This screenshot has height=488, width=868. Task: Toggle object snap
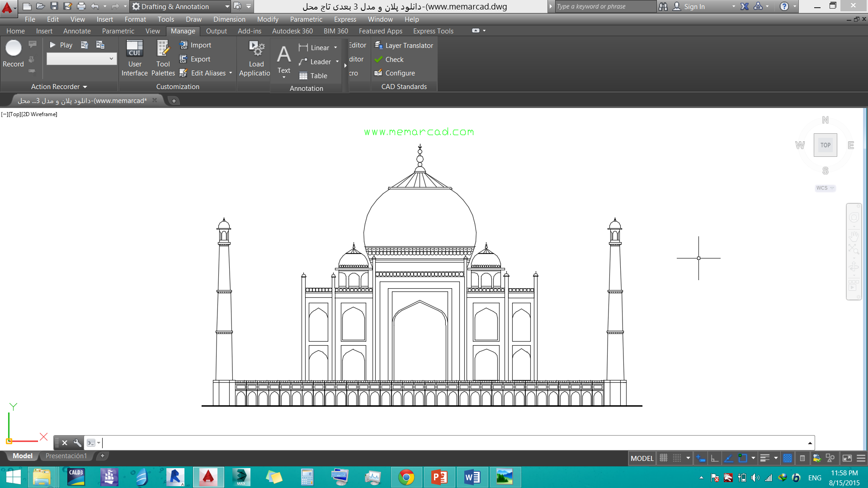(x=742, y=458)
